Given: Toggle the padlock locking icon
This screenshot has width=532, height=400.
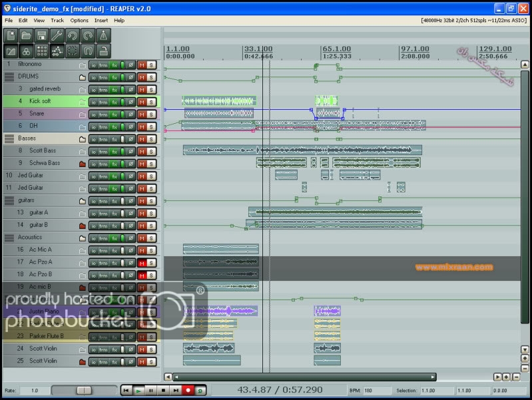Looking at the screenshot, I should (x=103, y=51).
